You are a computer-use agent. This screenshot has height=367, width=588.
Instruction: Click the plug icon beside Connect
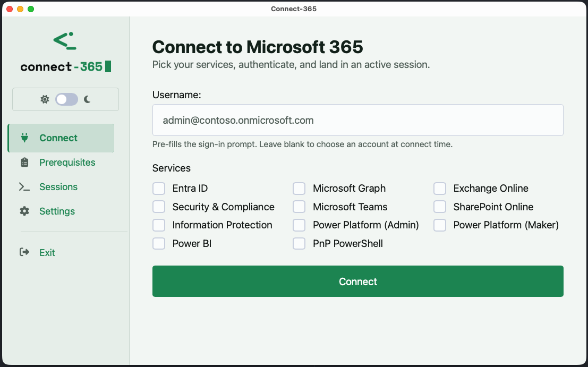point(24,138)
